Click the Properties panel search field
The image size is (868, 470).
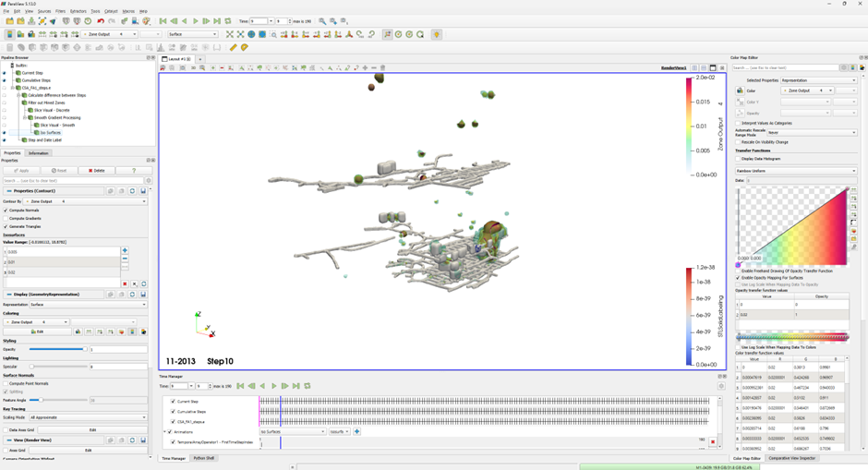pyautogui.click(x=73, y=180)
